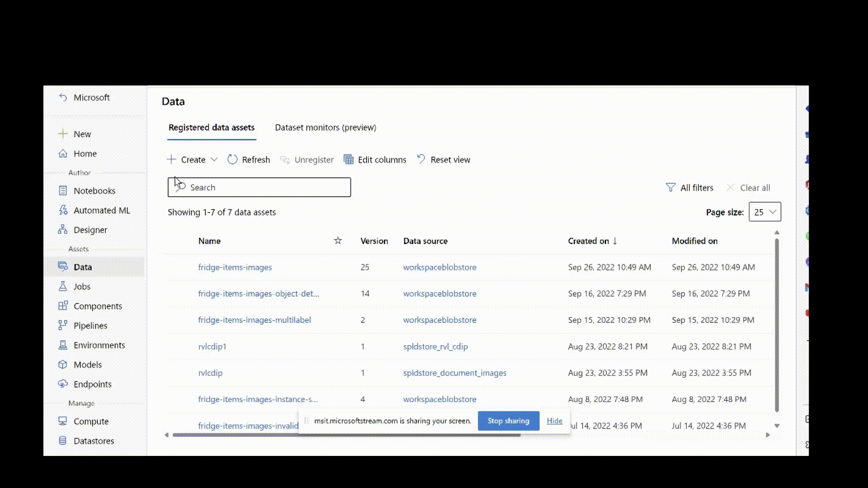Toggle star on rvlcdip dataset
Image resolution: width=868 pixels, height=488 pixels.
338,372
